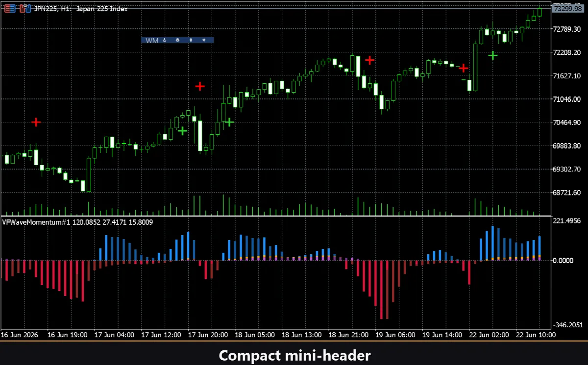The height and width of the screenshot is (365, 588).
Task: Click the 19 Jun 14:00 time label
Action: coord(442,335)
